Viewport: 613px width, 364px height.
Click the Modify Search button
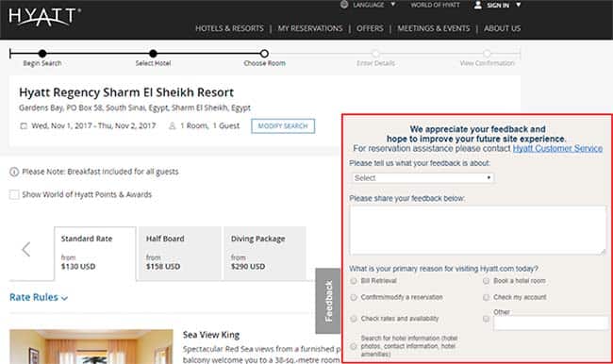pos(283,126)
